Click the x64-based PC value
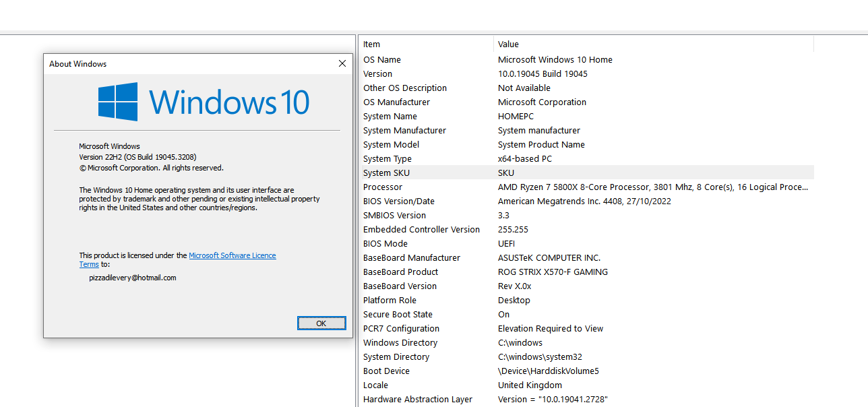The height and width of the screenshot is (407, 868). (525, 159)
